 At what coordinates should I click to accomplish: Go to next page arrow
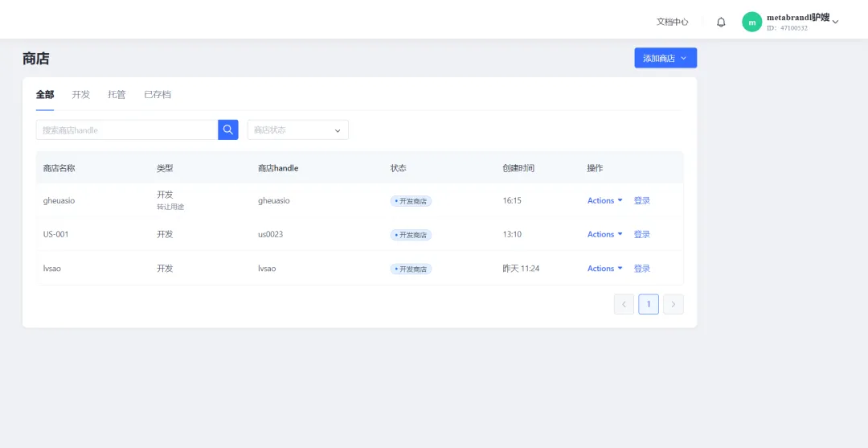click(x=674, y=304)
